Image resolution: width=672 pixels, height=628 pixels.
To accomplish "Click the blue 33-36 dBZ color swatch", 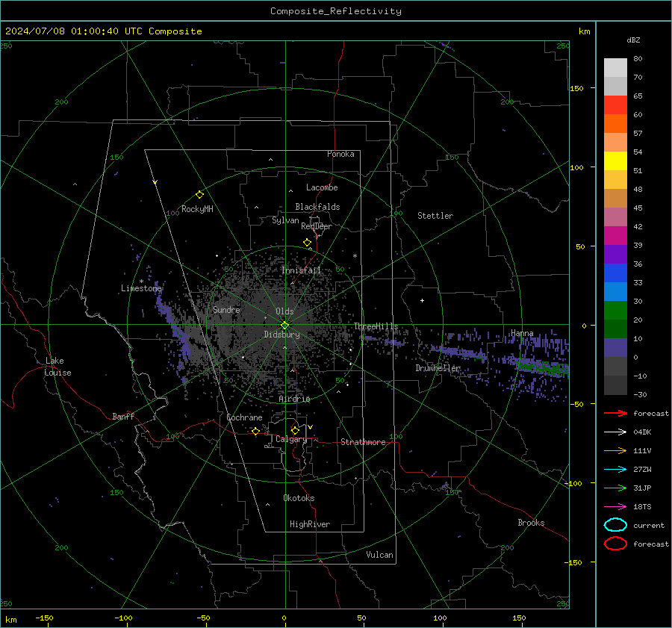I will [x=615, y=273].
